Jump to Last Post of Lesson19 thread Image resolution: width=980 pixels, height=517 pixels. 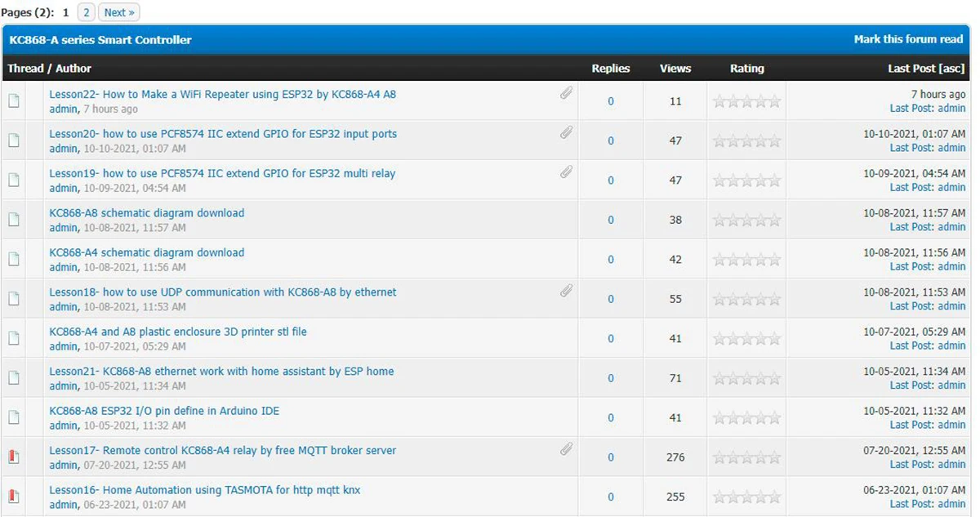pos(909,187)
